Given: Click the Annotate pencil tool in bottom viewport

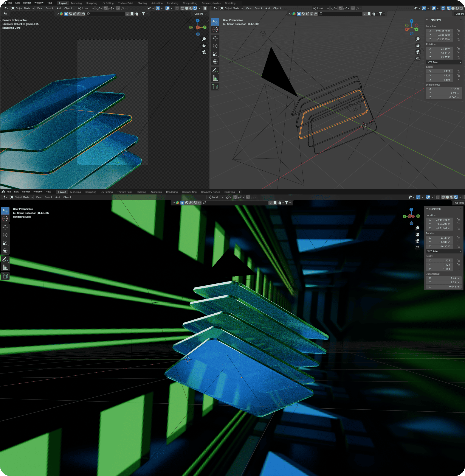Looking at the screenshot, I should coord(5,260).
